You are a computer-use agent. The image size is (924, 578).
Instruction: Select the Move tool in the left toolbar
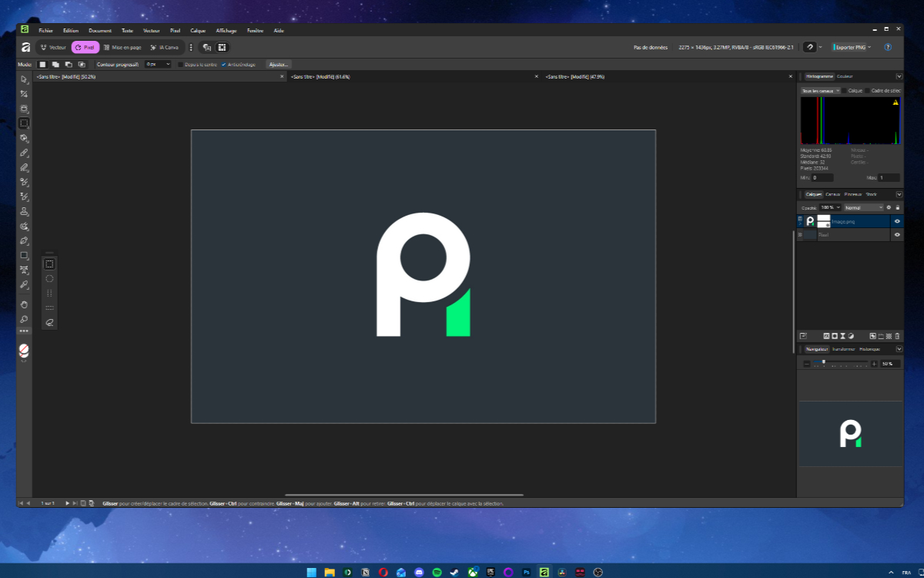click(24, 79)
